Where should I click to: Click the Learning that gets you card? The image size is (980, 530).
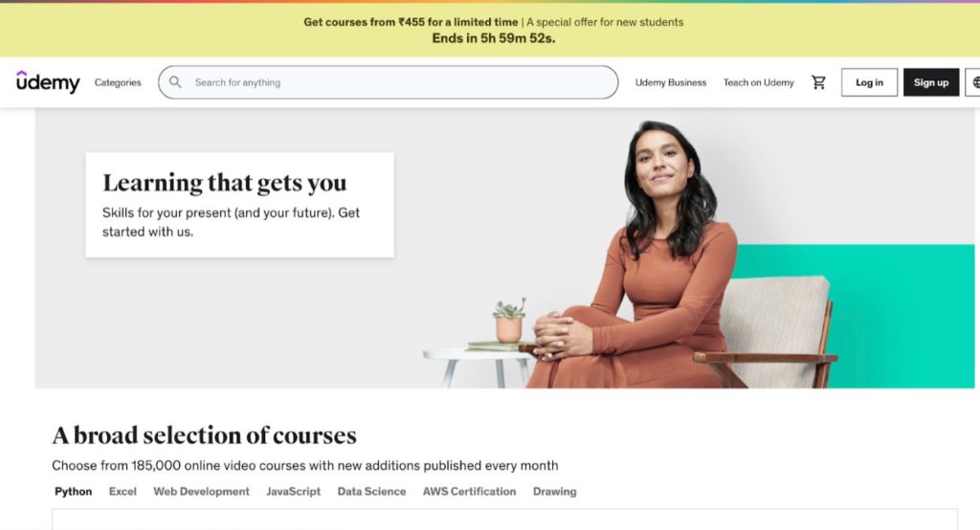(x=239, y=205)
